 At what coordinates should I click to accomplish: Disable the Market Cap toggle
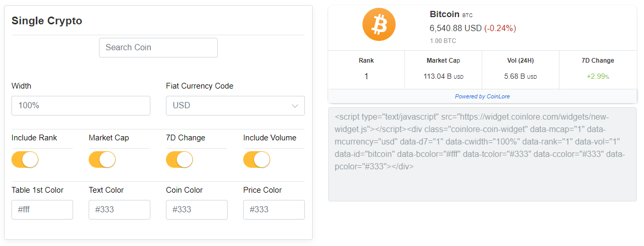pos(102,160)
